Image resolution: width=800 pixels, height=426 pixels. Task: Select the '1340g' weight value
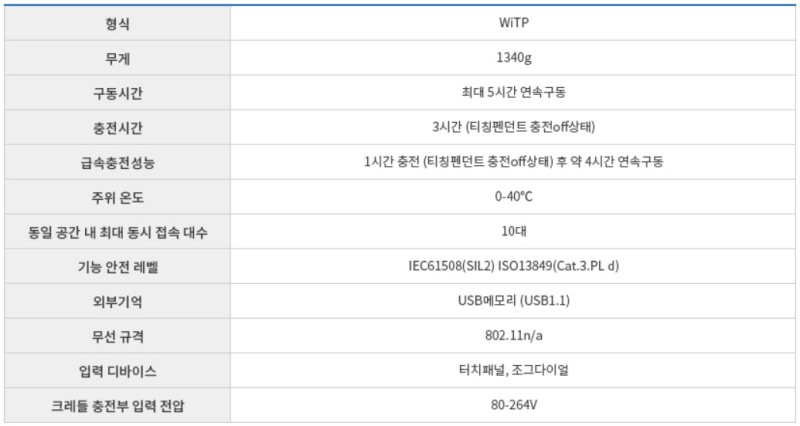tap(515, 58)
